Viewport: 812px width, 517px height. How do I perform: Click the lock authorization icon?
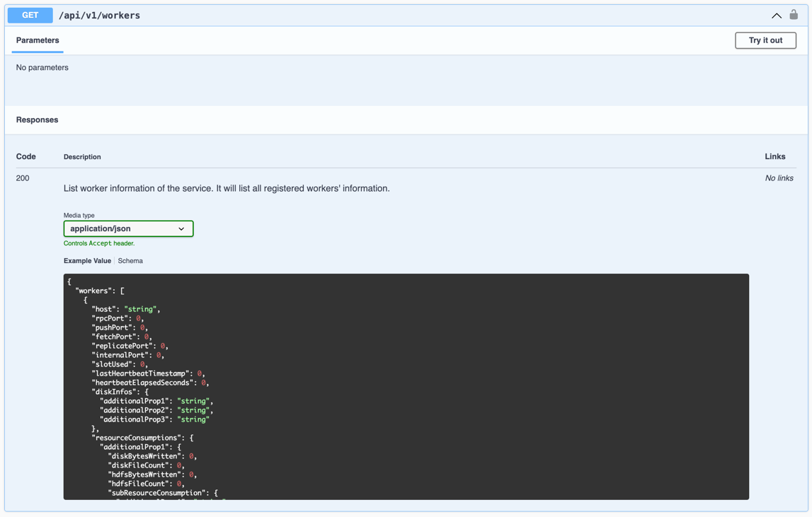tap(794, 15)
